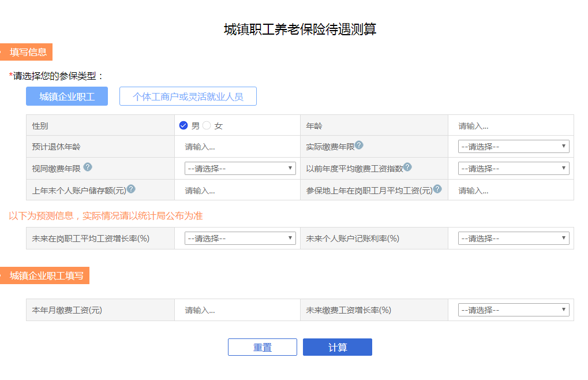This screenshot has height=380, width=588.
Task: Expand 未来缴费工资增长率 dropdown
Action: (514, 310)
